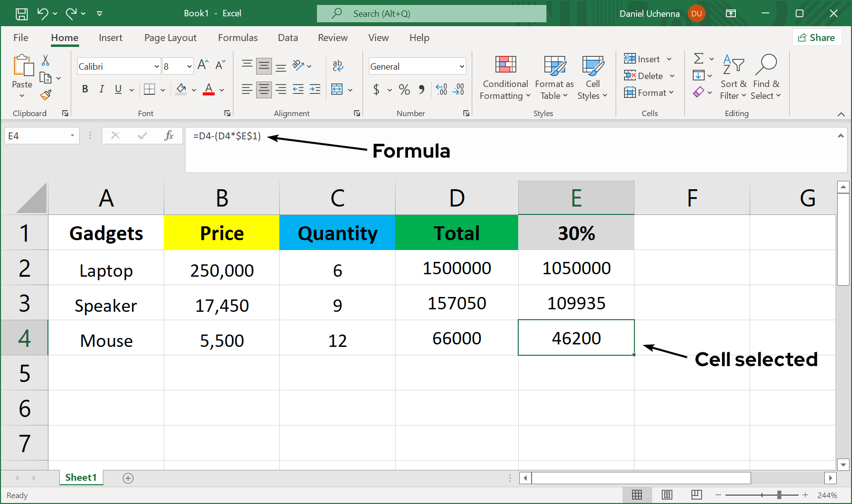Select cell D2 containing 1500000
Screen dimensions: 852x504
456,268
